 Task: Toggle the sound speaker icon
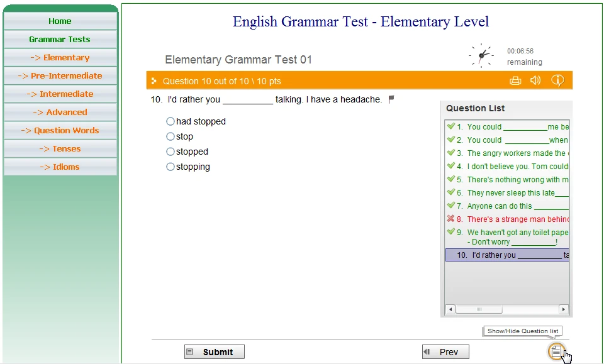click(x=535, y=80)
